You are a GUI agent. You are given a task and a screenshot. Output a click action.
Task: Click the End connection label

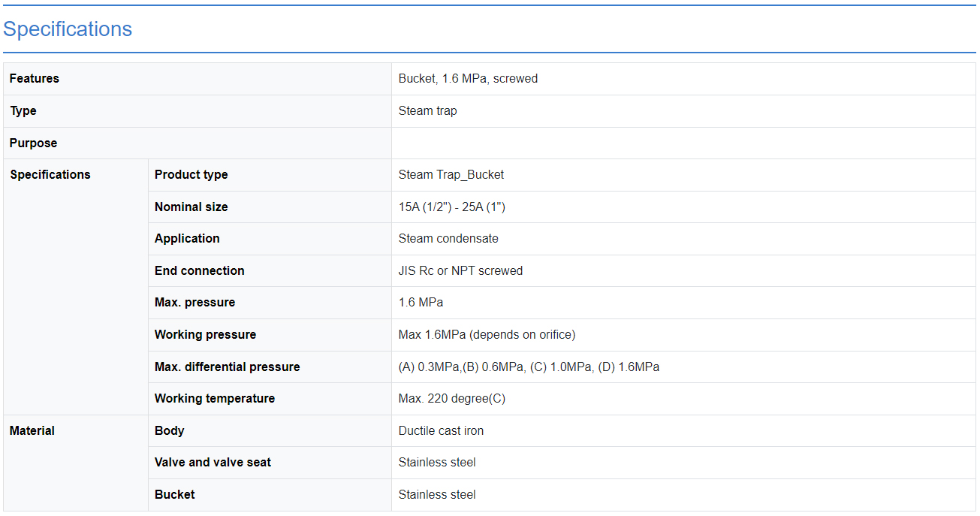[199, 271]
